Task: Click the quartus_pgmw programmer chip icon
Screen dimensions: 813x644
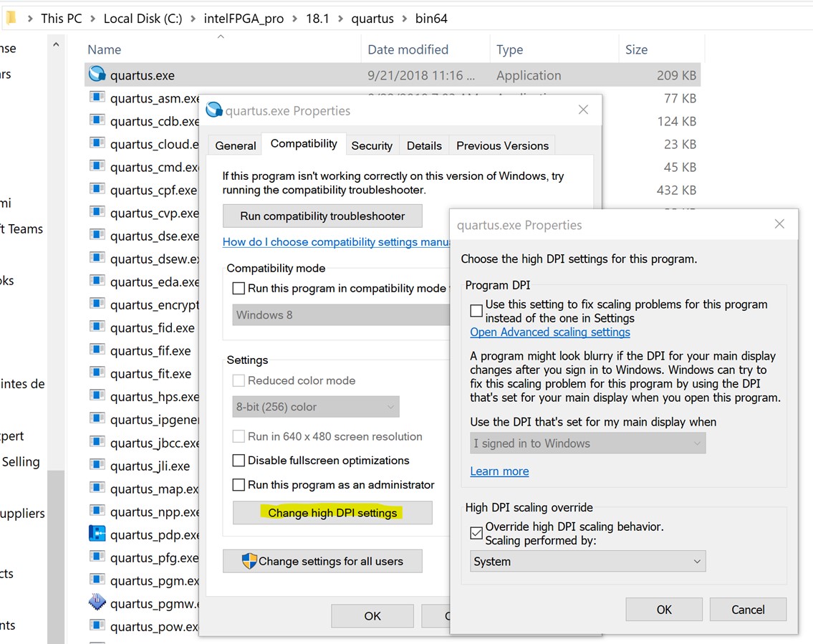Action: (x=97, y=602)
